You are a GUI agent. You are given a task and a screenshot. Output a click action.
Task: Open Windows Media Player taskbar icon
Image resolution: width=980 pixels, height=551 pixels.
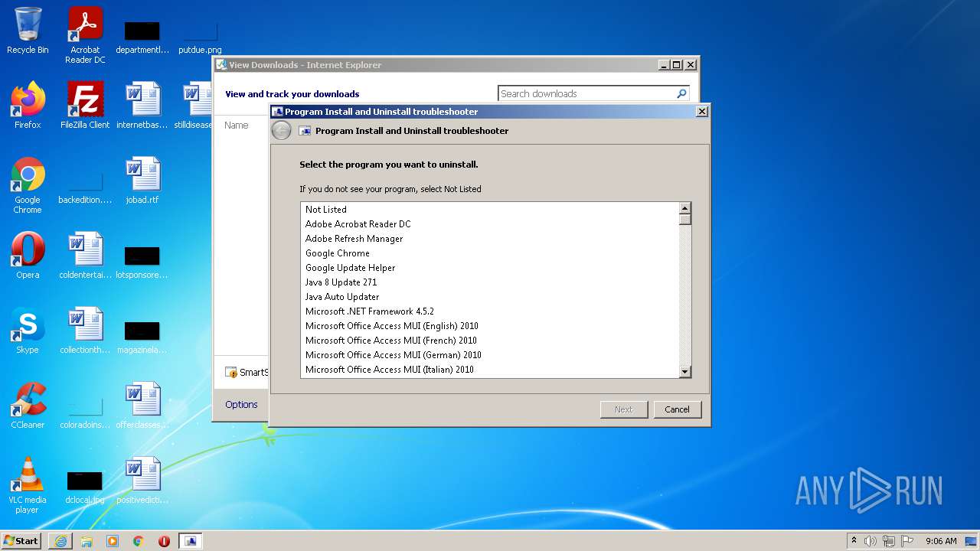click(x=113, y=541)
